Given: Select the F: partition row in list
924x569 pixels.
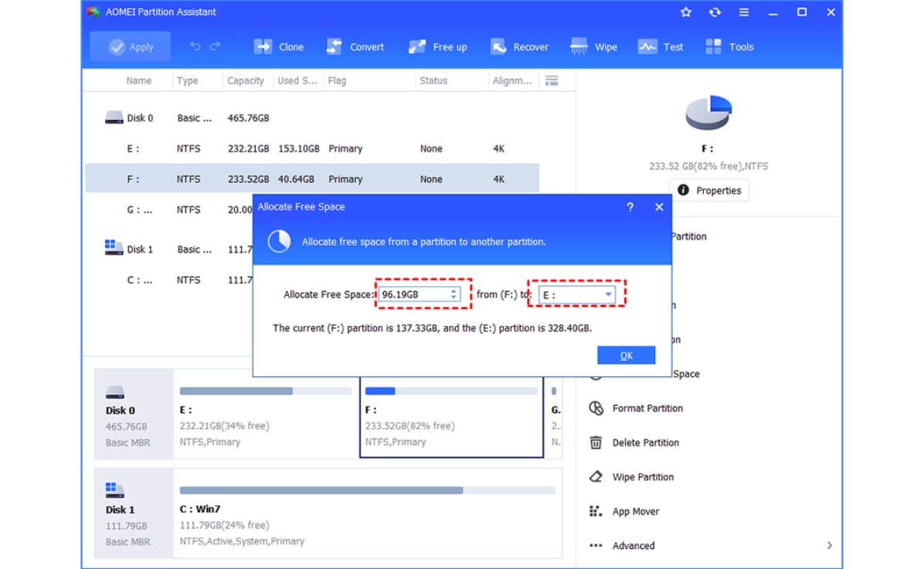Looking at the screenshot, I should (x=312, y=179).
